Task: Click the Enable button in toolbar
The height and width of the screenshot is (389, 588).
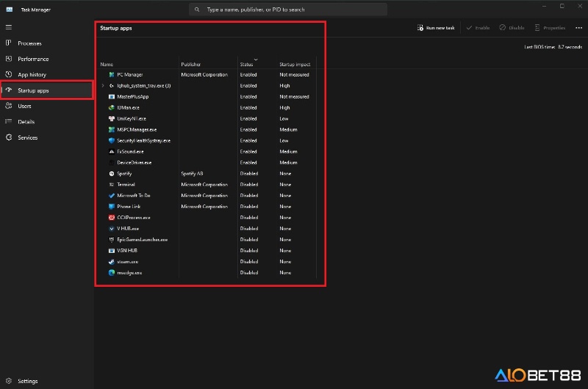Action: (478, 28)
